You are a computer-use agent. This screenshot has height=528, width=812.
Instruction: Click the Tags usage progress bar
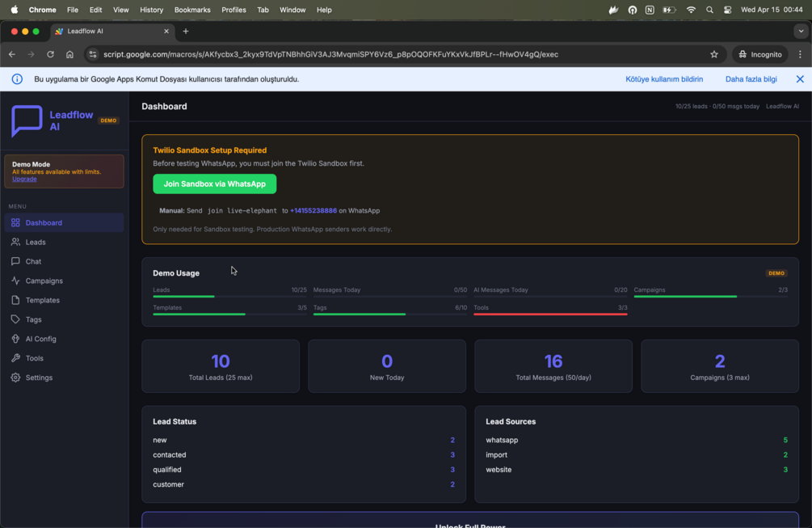click(390, 314)
